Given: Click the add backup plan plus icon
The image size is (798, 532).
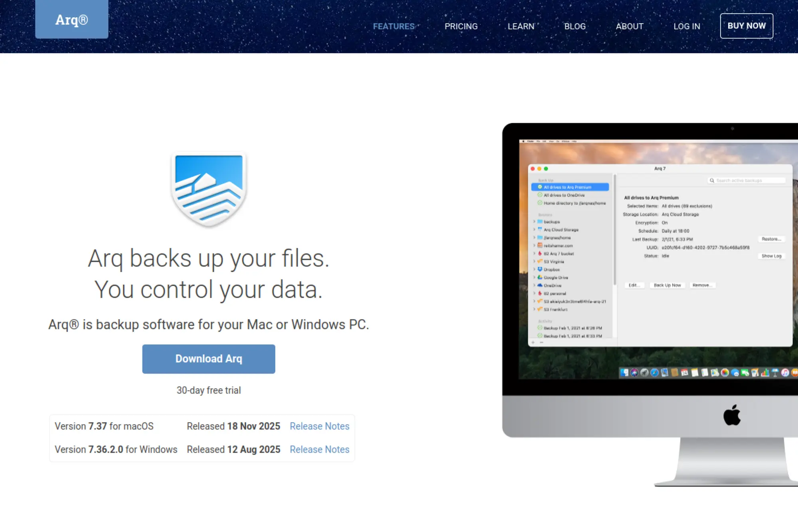Looking at the screenshot, I should pyautogui.click(x=533, y=342).
